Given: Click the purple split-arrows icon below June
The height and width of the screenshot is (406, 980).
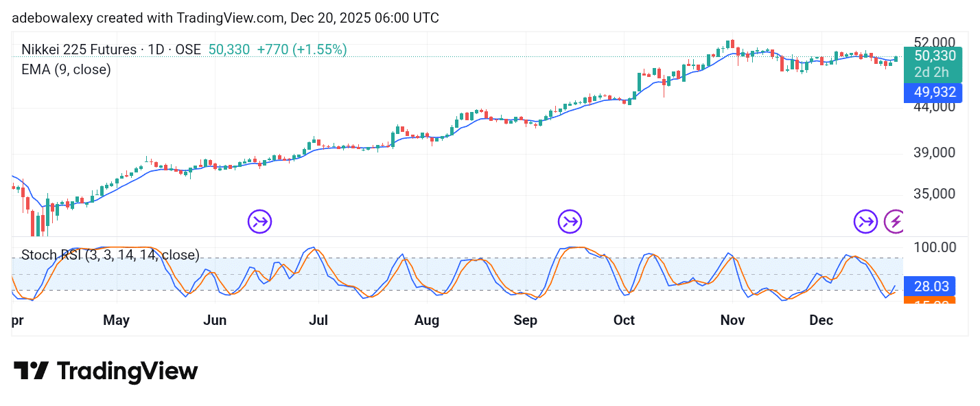Looking at the screenshot, I should 259,221.
